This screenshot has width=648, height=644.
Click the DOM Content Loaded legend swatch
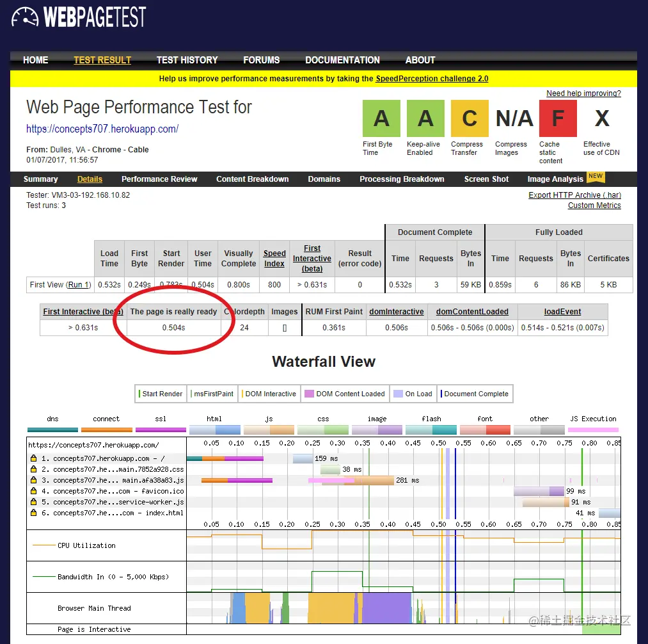pos(309,394)
